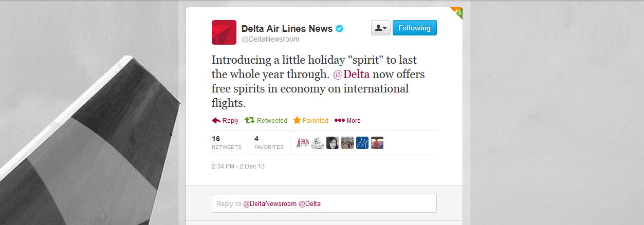Click the blue verified badge
This screenshot has height=225, width=644.
point(340,29)
